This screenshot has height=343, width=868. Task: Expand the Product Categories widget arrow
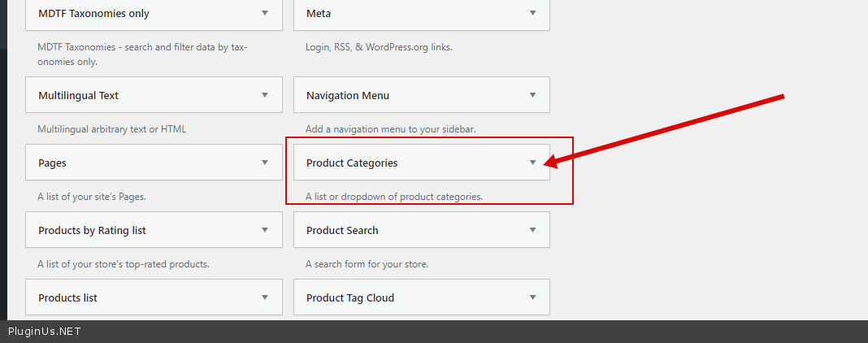532,163
